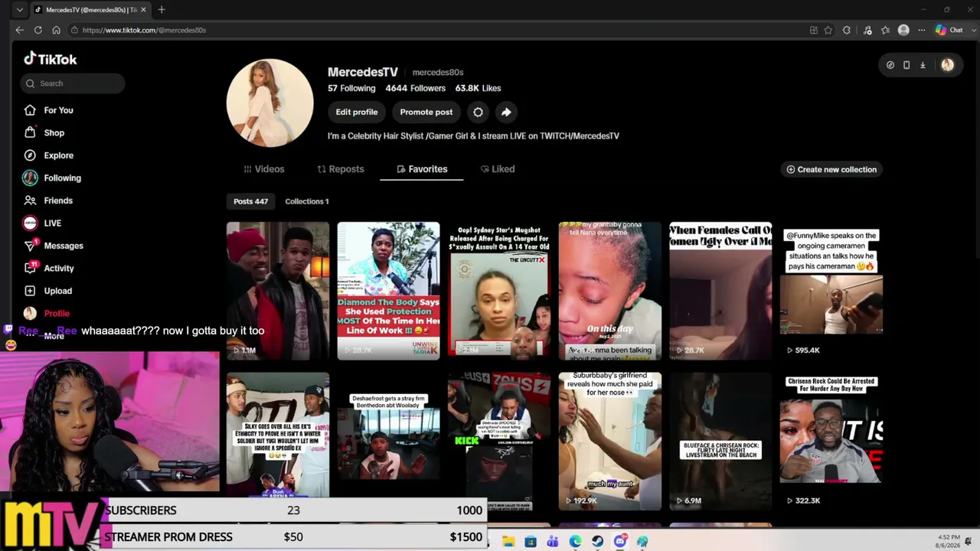The width and height of the screenshot is (980, 551).
Task: Open the Deshaefrost stray video thumbnail
Action: (389, 442)
